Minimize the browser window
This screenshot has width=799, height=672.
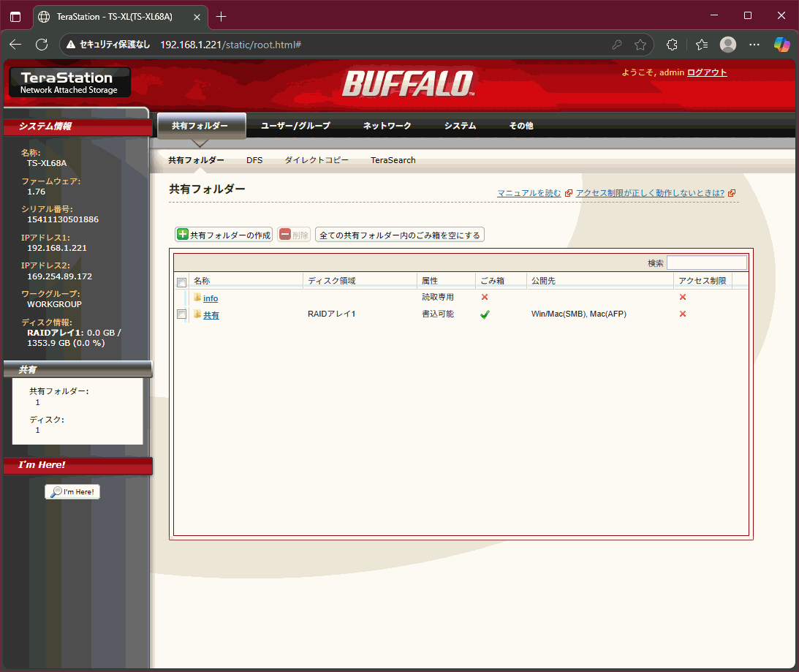click(x=714, y=16)
